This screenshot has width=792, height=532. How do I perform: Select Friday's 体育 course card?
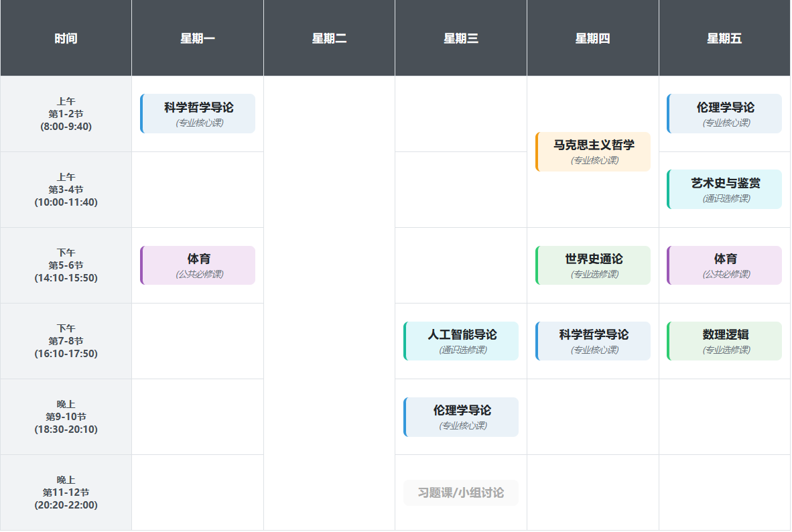click(x=724, y=265)
